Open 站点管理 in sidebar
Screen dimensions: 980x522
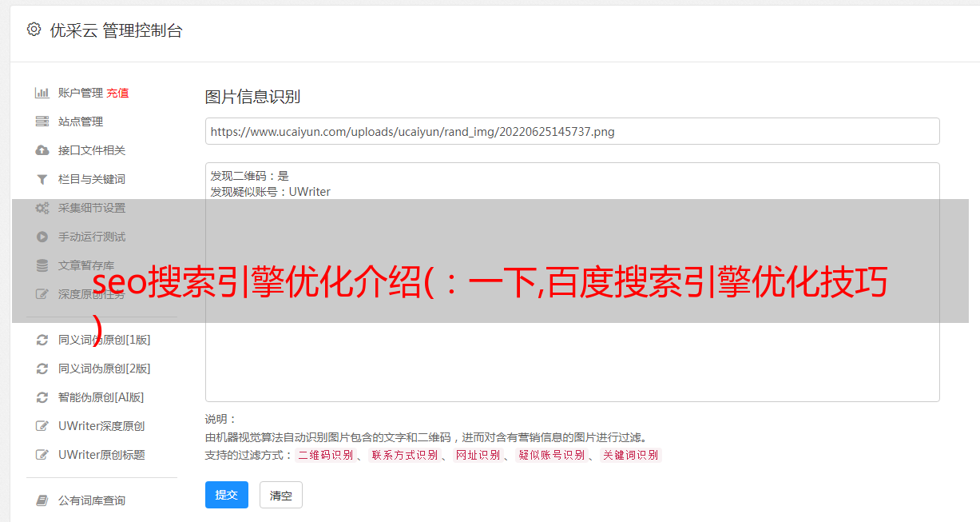(x=81, y=122)
